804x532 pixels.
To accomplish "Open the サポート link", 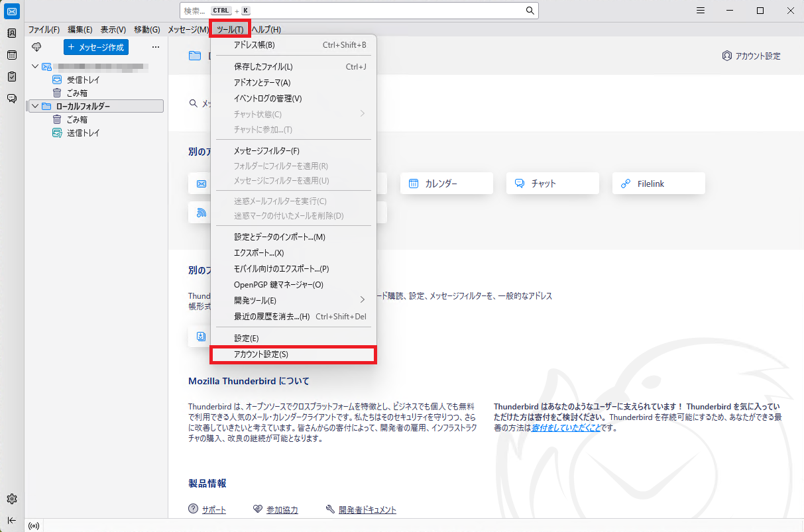I will coord(213,509).
